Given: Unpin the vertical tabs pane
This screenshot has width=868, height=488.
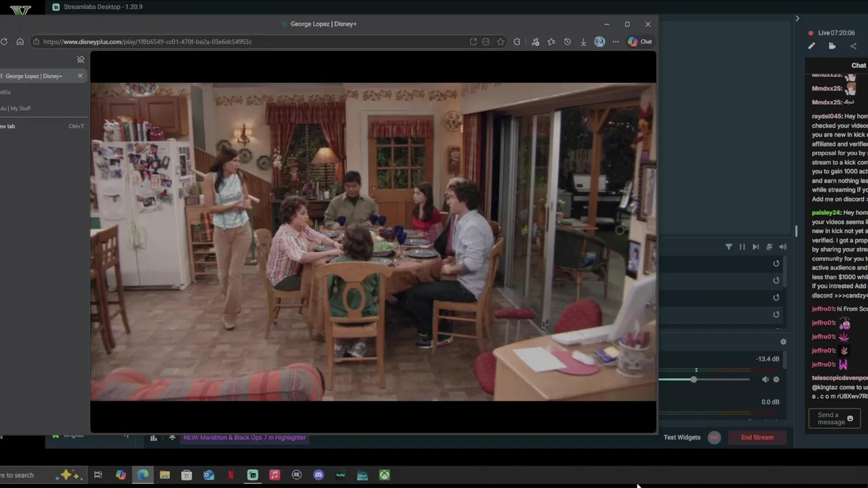Looking at the screenshot, I should (81, 60).
